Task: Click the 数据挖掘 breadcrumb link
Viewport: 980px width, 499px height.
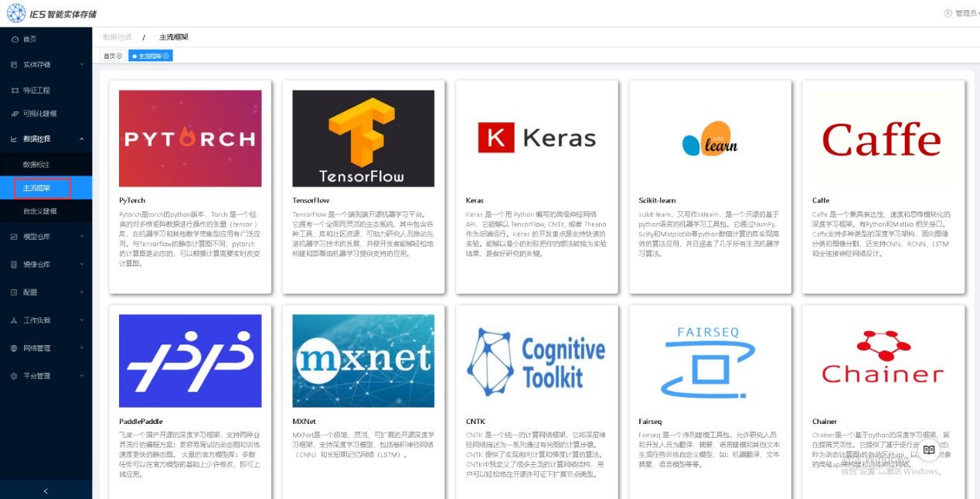Action: click(x=117, y=37)
